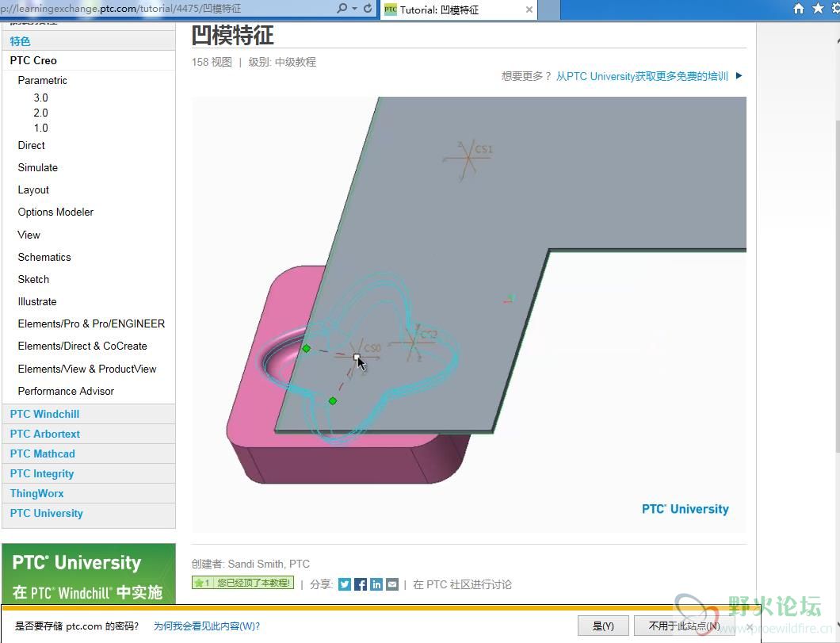The width and height of the screenshot is (840, 643).
Task: Open 在 PTC 社区进行讨论 link
Action: (x=462, y=584)
